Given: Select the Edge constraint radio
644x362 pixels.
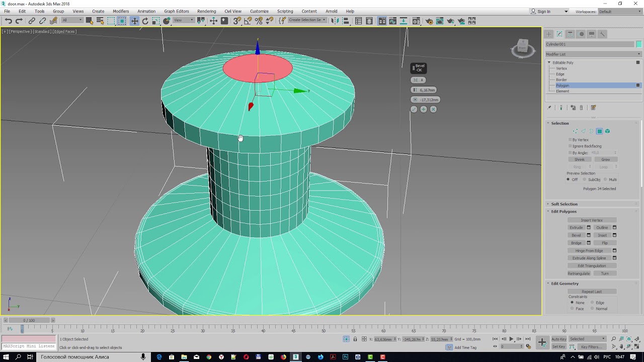Looking at the screenshot, I should pos(593,303).
